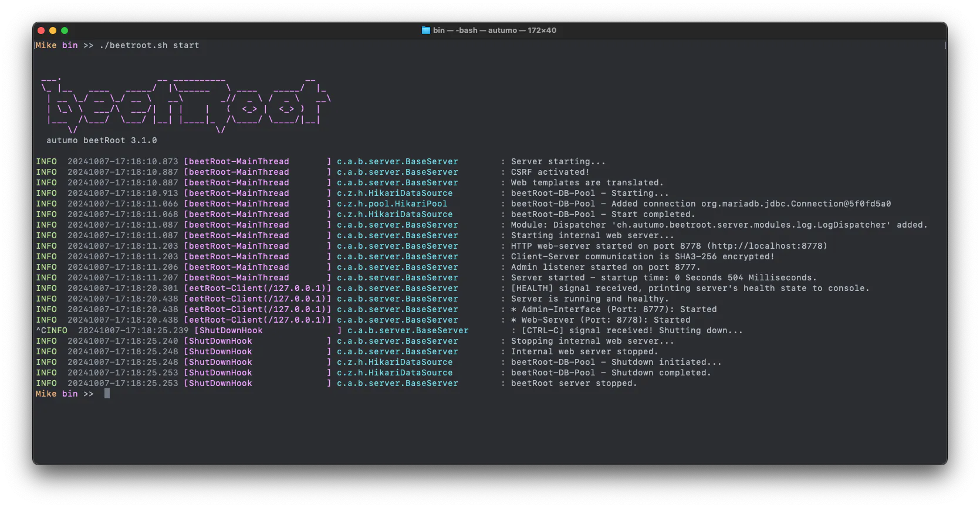Click the 'c.z.h.pool.HikariPool' logger name

pyautogui.click(x=392, y=204)
